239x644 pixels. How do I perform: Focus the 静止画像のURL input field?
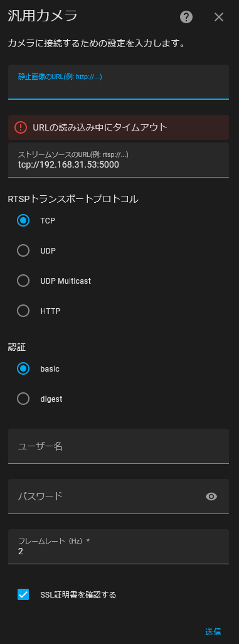click(119, 82)
